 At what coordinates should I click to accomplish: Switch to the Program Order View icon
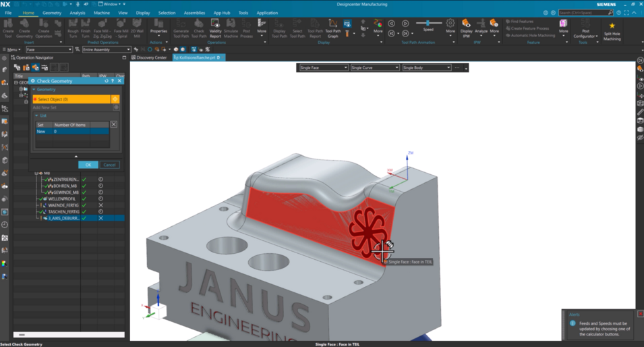18,68
